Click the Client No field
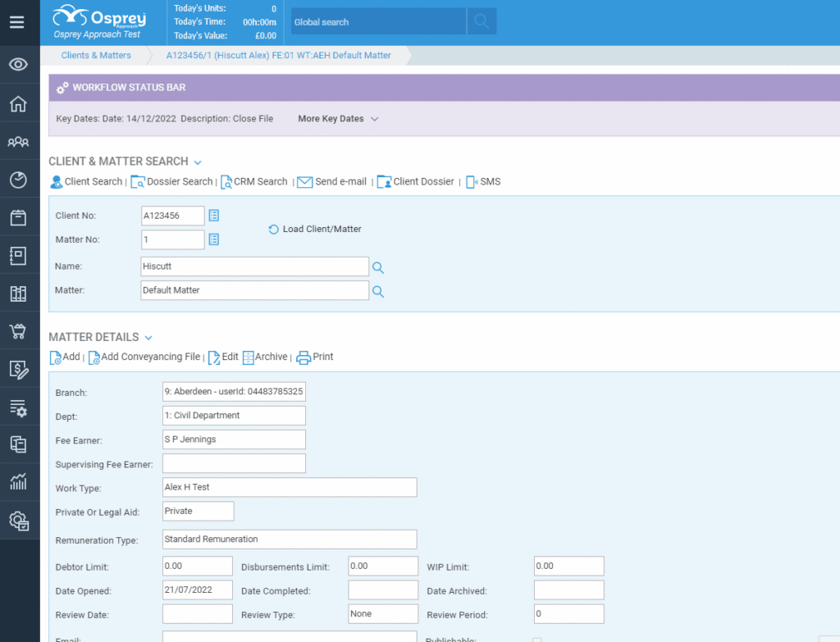Image resolution: width=840 pixels, height=642 pixels. click(x=172, y=216)
